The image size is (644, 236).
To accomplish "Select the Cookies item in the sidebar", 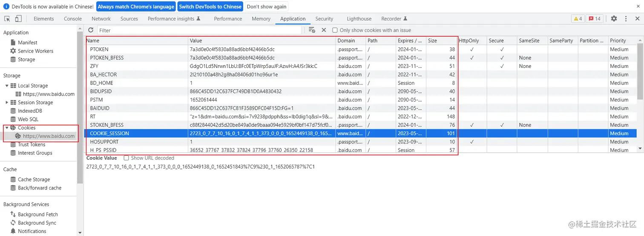I will [x=26, y=128].
